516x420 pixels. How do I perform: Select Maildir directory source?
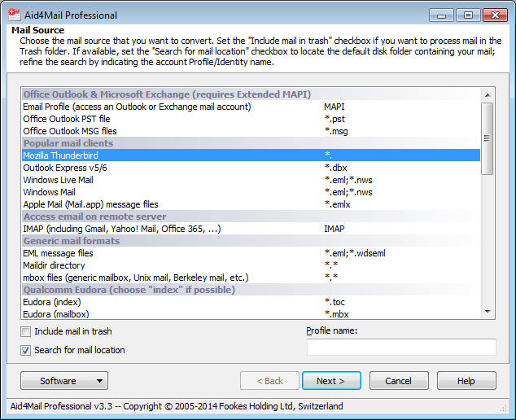tap(251, 265)
